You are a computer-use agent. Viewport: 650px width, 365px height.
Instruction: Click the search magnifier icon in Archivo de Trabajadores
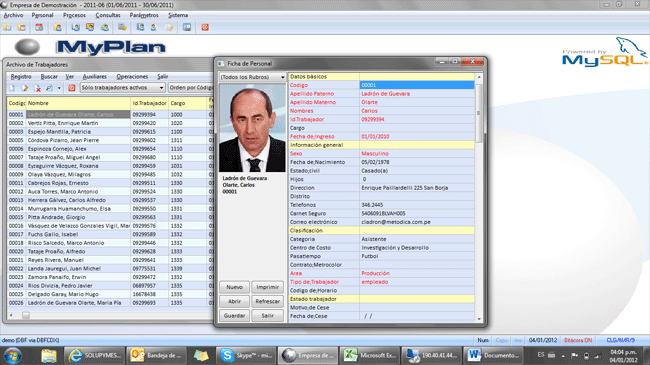click(49, 88)
